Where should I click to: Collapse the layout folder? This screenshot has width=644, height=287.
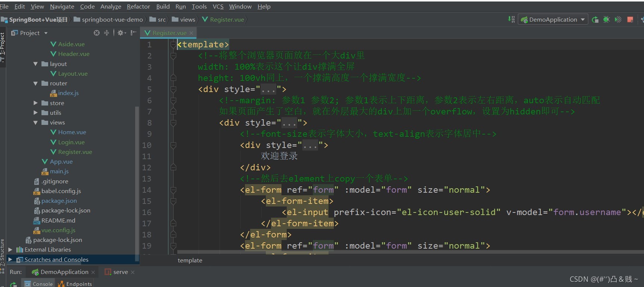pos(35,64)
